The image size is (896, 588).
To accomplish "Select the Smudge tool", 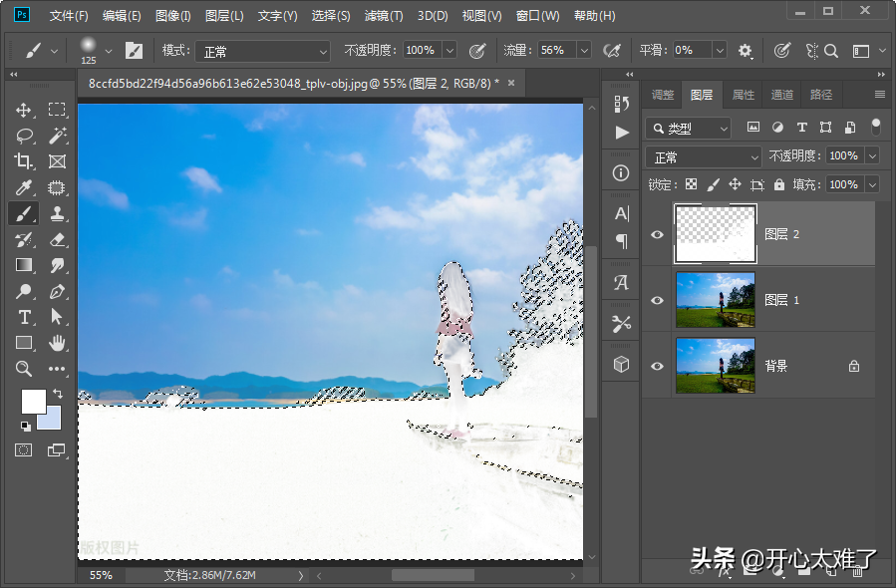I will (x=57, y=265).
